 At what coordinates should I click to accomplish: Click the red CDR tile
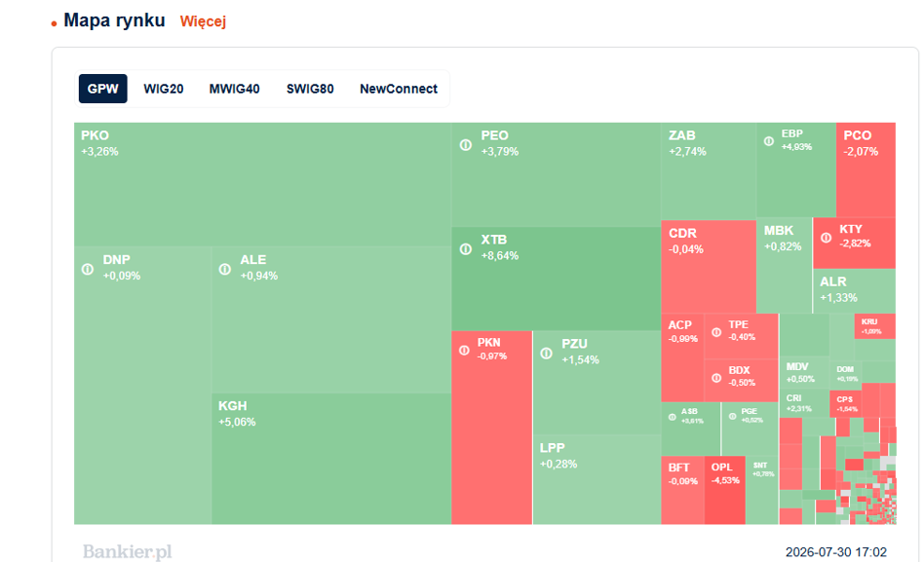(709, 266)
